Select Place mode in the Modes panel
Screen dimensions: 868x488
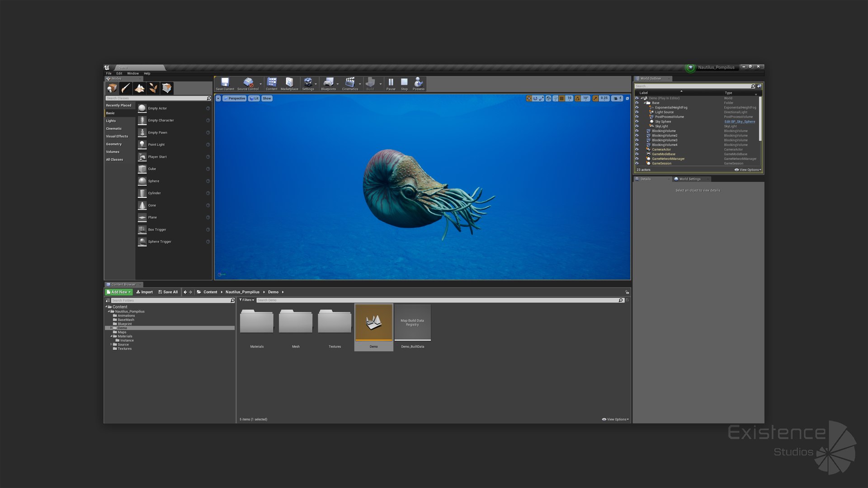112,88
